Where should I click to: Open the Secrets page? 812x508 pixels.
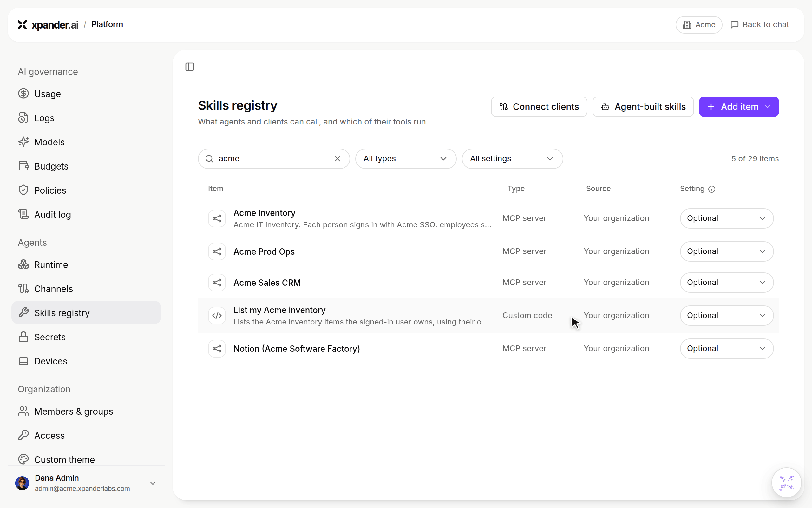tap(86, 337)
